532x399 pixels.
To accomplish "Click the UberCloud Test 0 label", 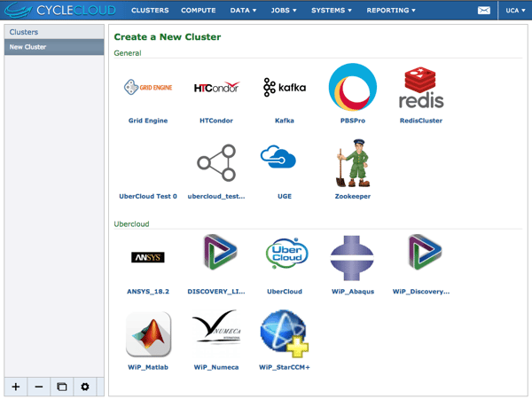I will 148,196.
